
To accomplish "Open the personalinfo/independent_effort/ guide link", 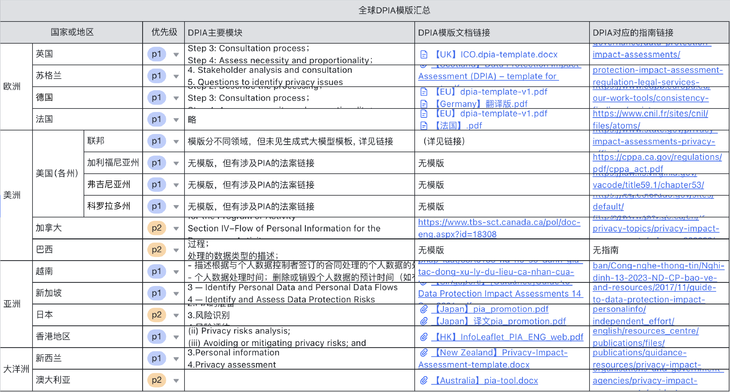I will point(633,315).
